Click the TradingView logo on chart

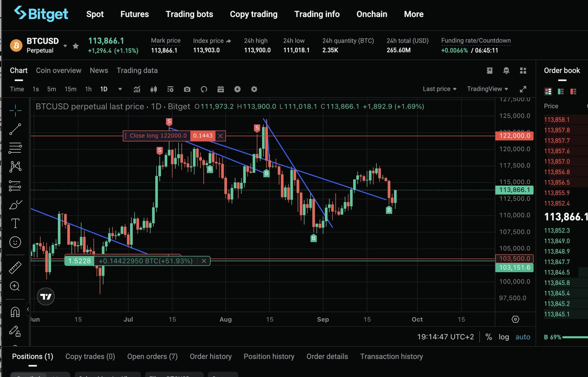[x=46, y=297]
